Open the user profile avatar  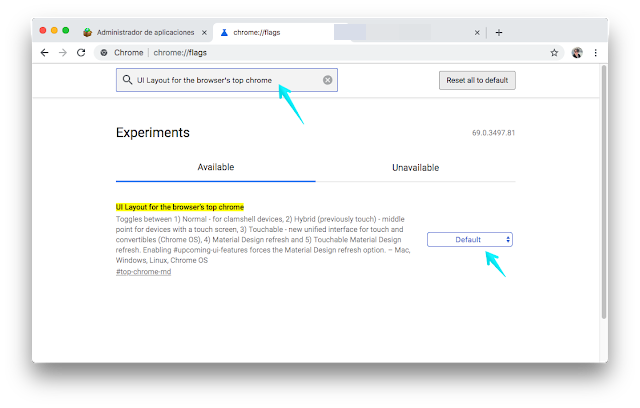pyautogui.click(x=577, y=52)
